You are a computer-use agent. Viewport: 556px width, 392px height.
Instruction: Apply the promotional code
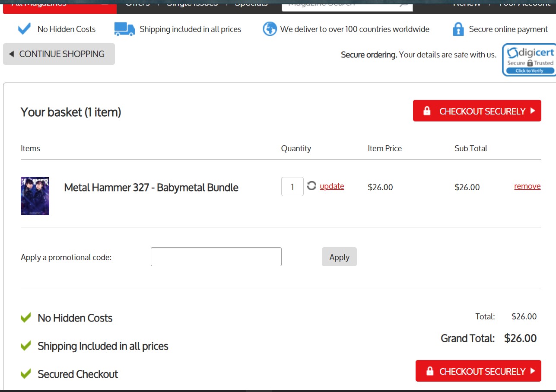click(339, 257)
